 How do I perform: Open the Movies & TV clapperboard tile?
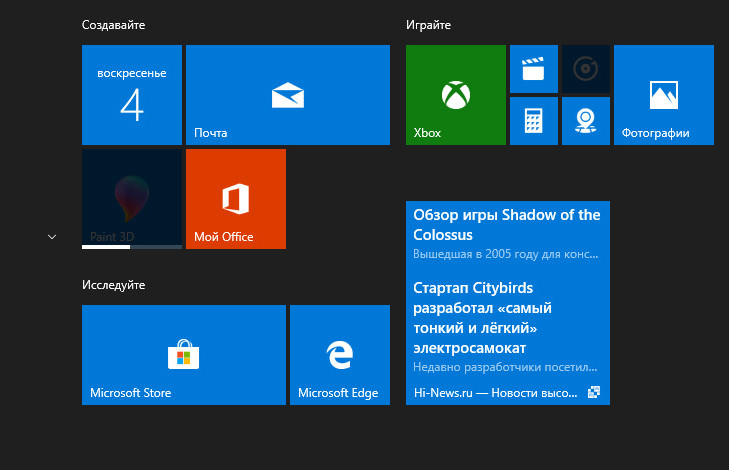point(534,69)
